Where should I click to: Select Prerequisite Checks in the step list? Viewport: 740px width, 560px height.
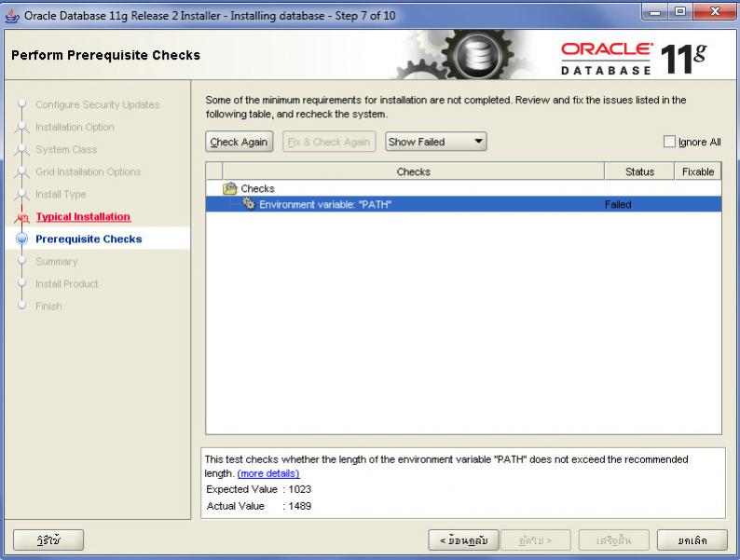click(89, 239)
